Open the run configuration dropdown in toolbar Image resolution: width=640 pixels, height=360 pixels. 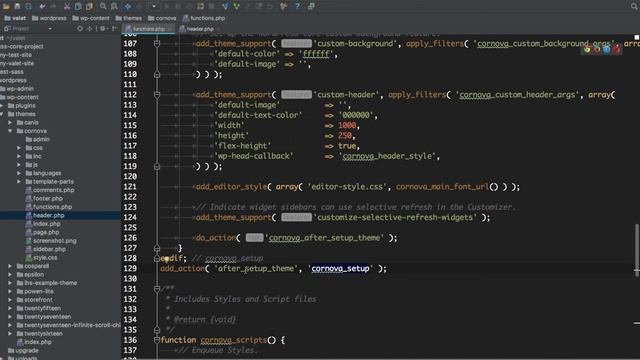click(x=154, y=7)
